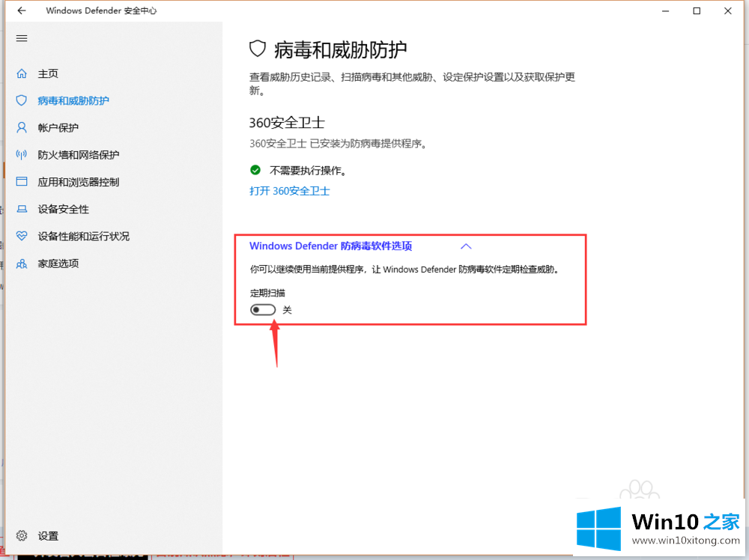
Task: Click the shield icon beside page title
Action: [258, 49]
